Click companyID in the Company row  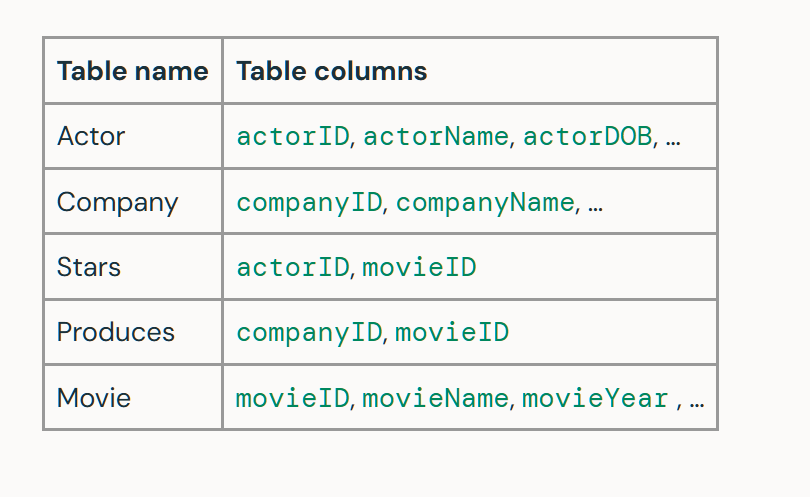(309, 203)
